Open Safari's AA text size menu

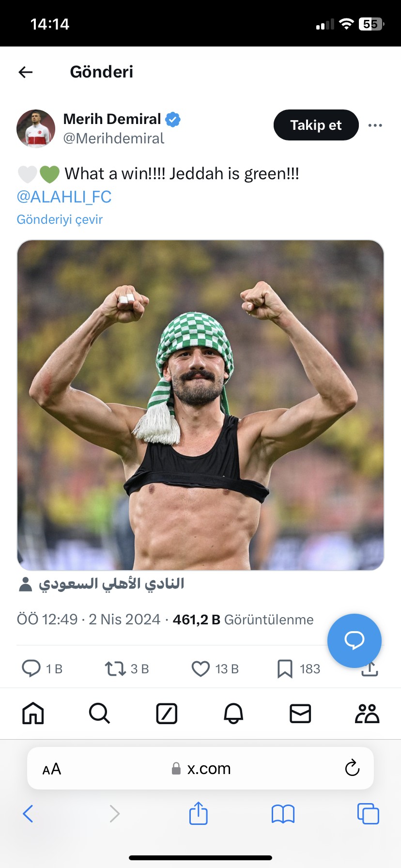click(52, 769)
